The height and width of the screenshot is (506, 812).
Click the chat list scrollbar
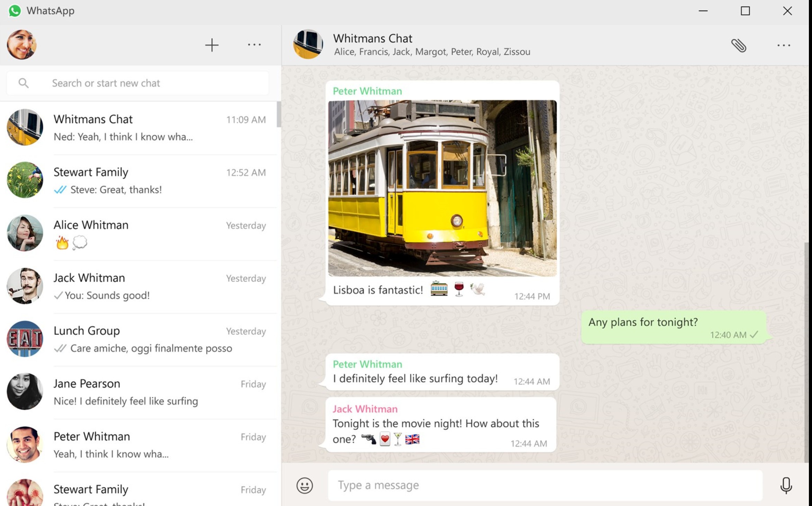coord(279,114)
